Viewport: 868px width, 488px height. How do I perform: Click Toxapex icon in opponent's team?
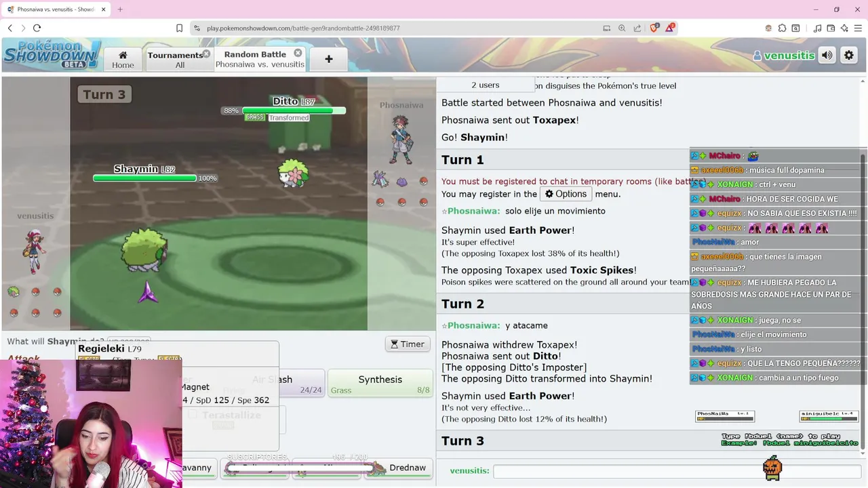click(380, 180)
